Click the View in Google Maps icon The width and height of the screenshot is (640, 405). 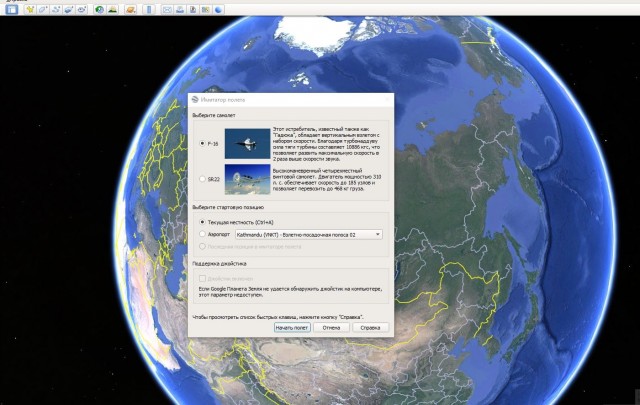(205, 9)
